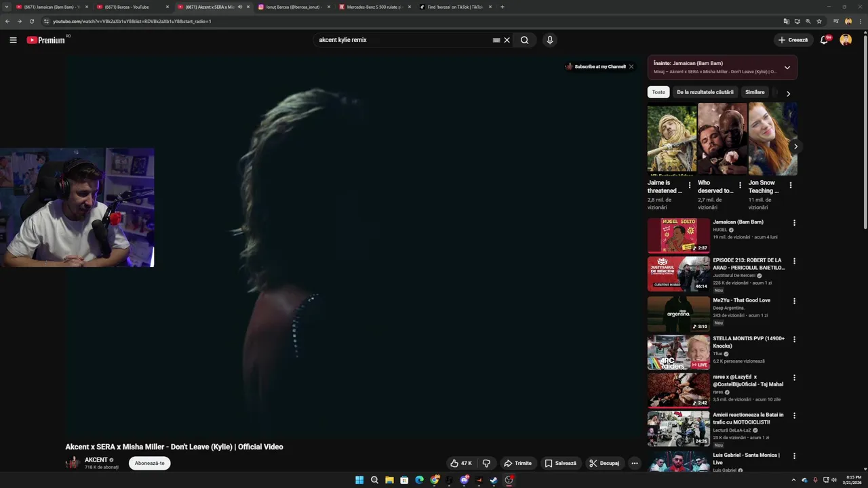This screenshot has height=488, width=868.
Task: Show more Shorts with right arrow
Action: click(795, 146)
